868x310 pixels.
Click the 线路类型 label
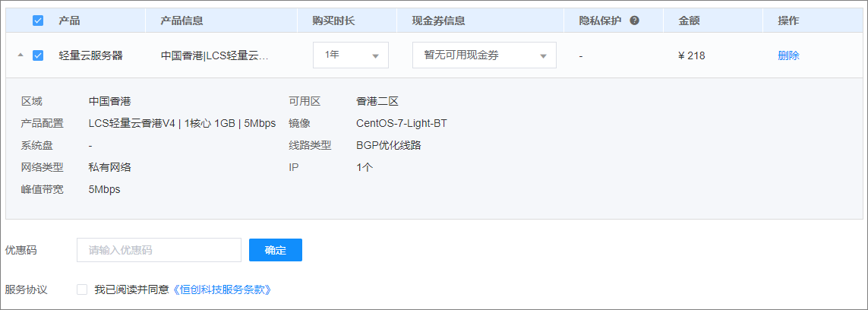point(309,146)
